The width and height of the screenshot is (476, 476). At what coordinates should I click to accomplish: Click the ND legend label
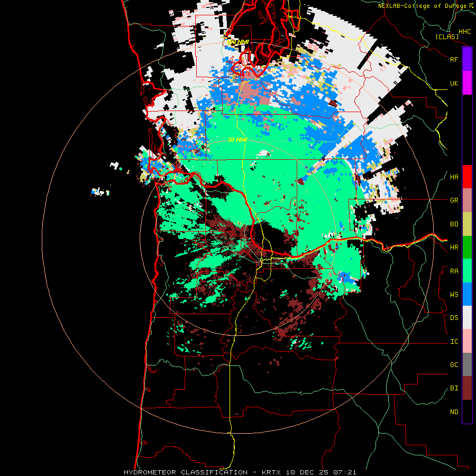(454, 412)
